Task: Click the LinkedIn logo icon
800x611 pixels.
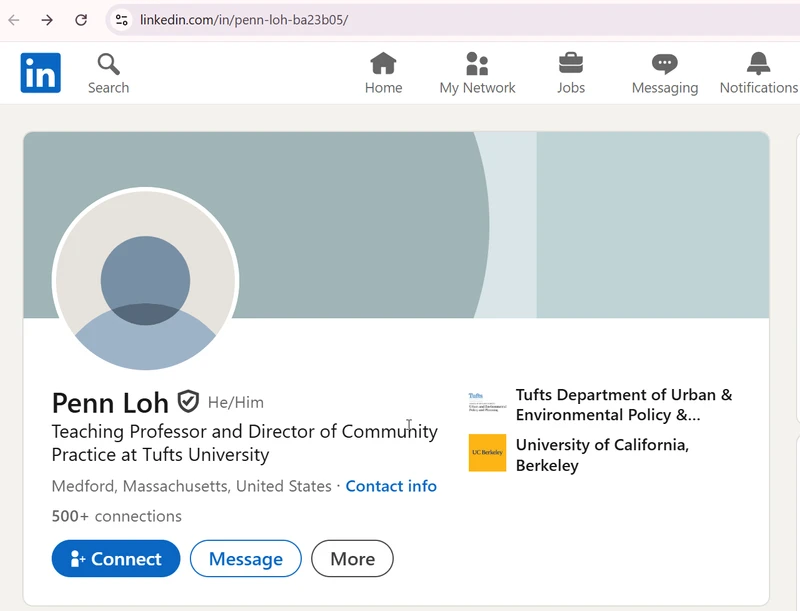Action: [x=40, y=73]
